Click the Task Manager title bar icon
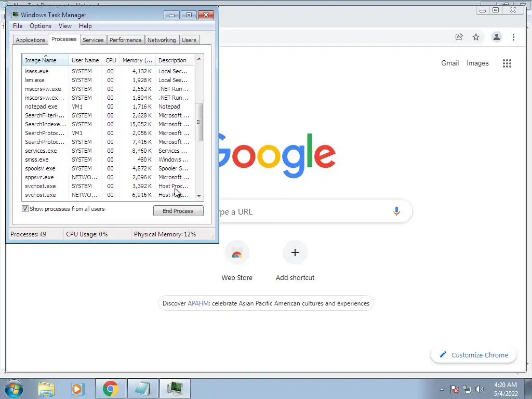The width and height of the screenshot is (532, 399). pos(15,15)
